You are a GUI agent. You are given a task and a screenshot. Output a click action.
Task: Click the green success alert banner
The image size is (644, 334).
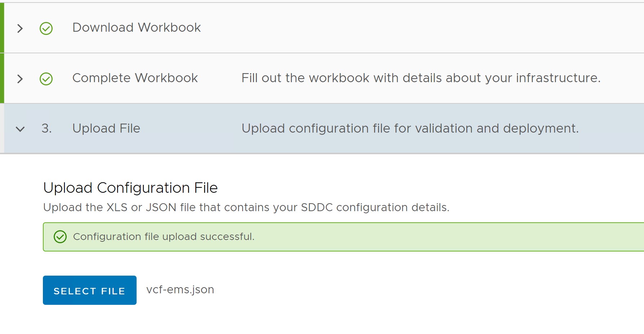tap(432, 237)
